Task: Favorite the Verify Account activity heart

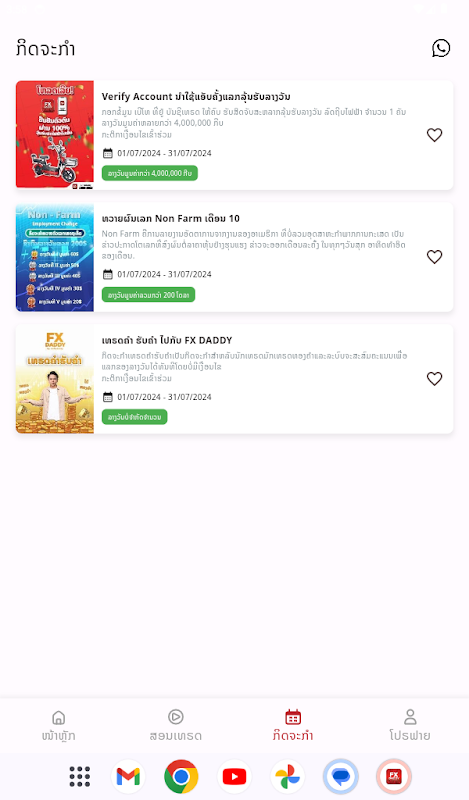Action: [x=434, y=135]
